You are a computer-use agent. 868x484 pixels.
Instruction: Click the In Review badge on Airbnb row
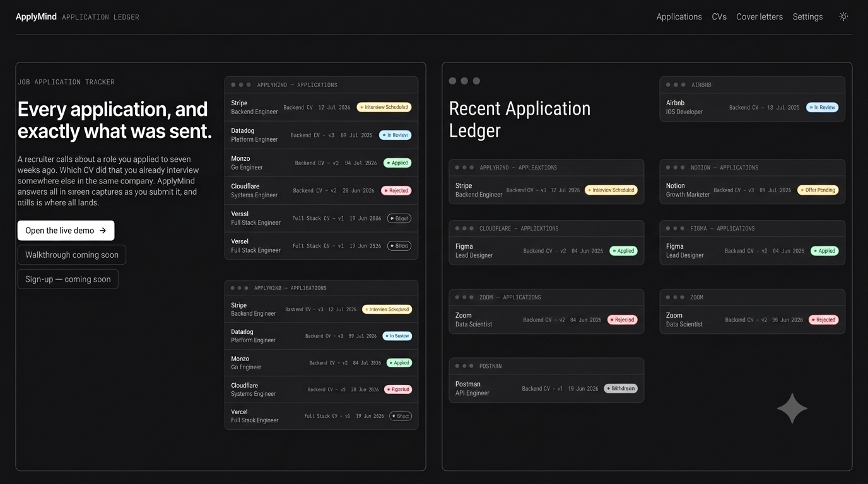[822, 107]
